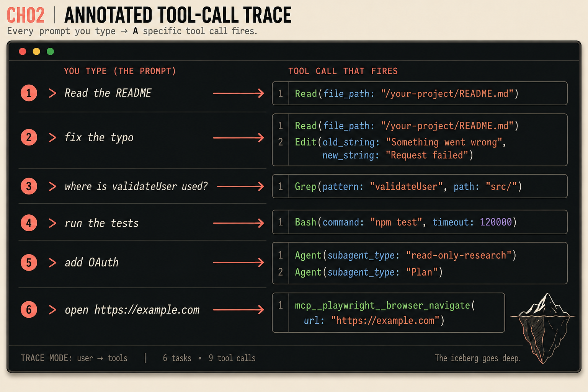
Task: Select the "add OAuth" prompt text
Action: point(92,263)
